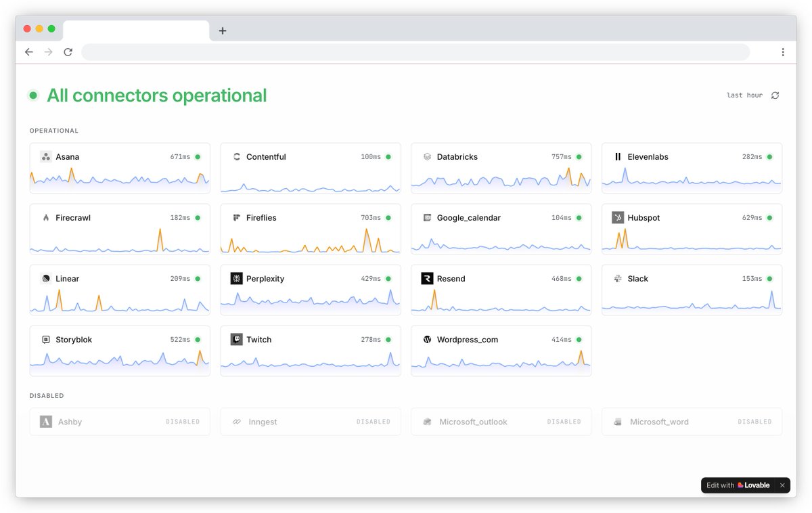Viewport: 812px width, 513px height.
Task: Open the Storyblok latency sparkline
Action: coord(120,361)
